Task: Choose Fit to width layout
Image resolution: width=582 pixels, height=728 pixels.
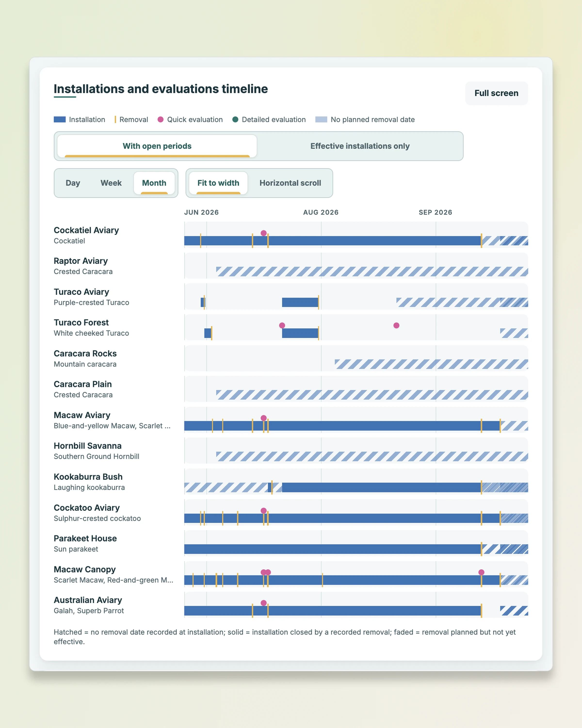Action: pos(218,183)
